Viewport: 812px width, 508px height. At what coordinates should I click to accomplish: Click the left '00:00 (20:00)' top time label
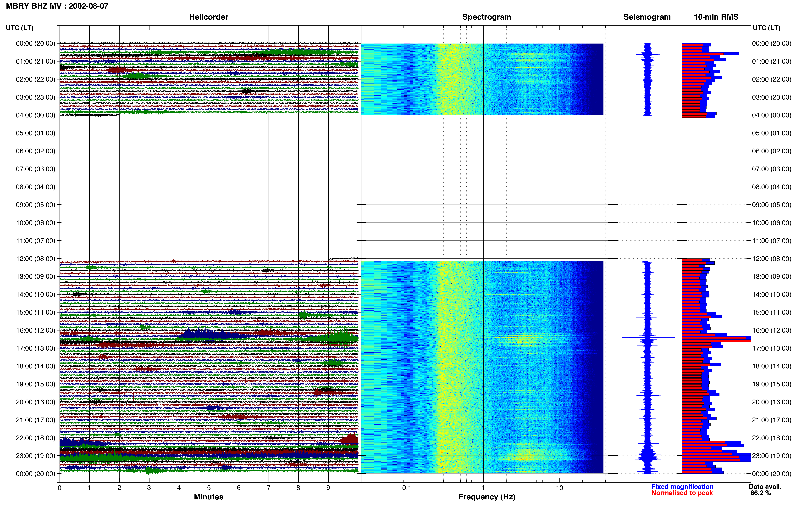[x=36, y=43]
